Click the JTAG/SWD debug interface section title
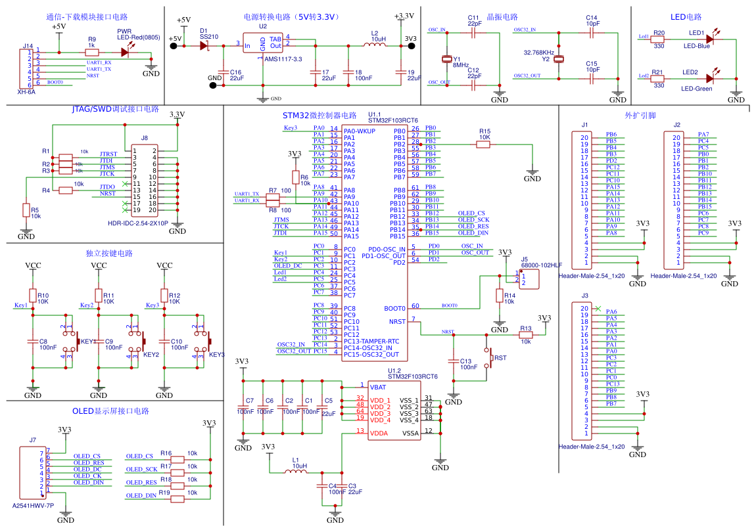Image resolution: width=756 pixels, height=532 pixels. pyautogui.click(x=115, y=109)
